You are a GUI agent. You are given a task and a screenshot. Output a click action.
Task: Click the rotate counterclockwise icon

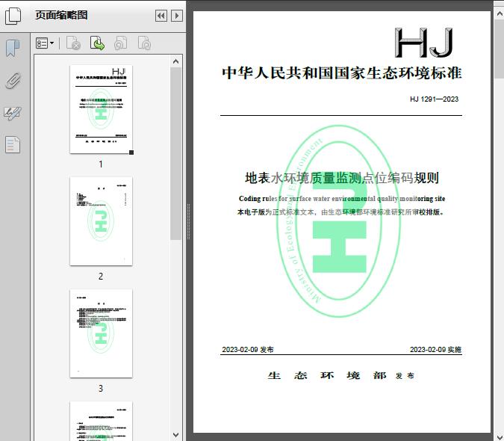pyautogui.click(x=120, y=43)
